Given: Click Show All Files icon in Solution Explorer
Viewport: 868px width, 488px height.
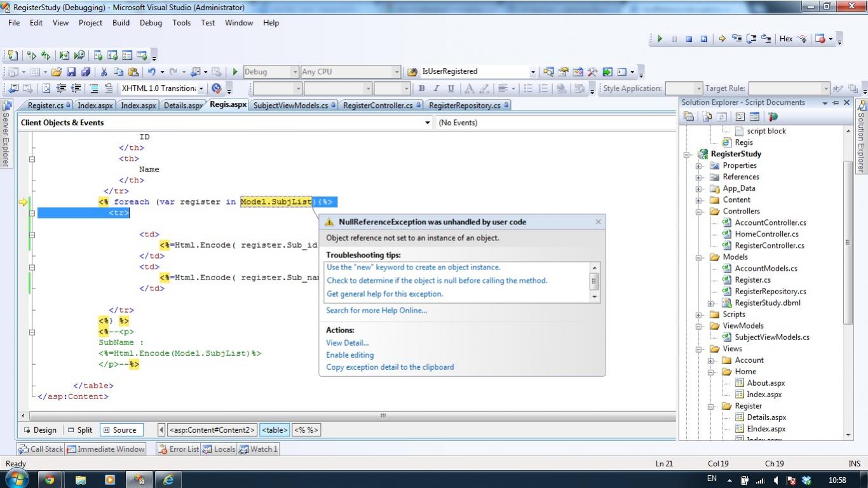Looking at the screenshot, I should (x=707, y=117).
